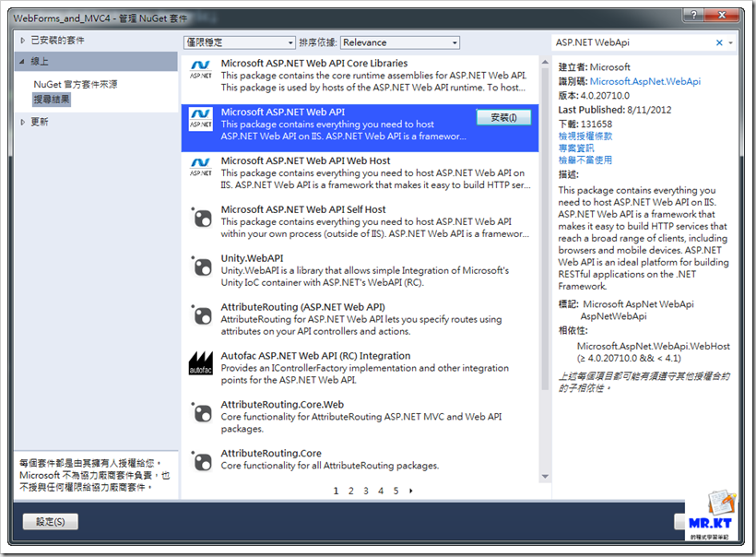Screen dimensions: 756x557
Task: Select 搜尋結果 in the left tree
Action: pyautogui.click(x=52, y=100)
